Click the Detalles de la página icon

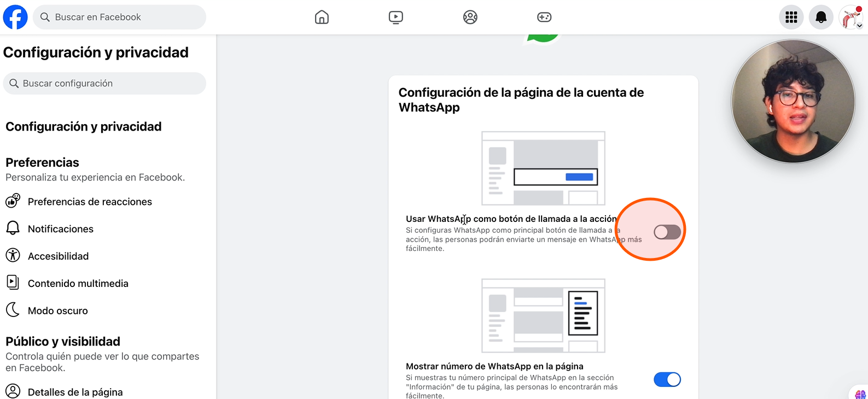[13, 391]
